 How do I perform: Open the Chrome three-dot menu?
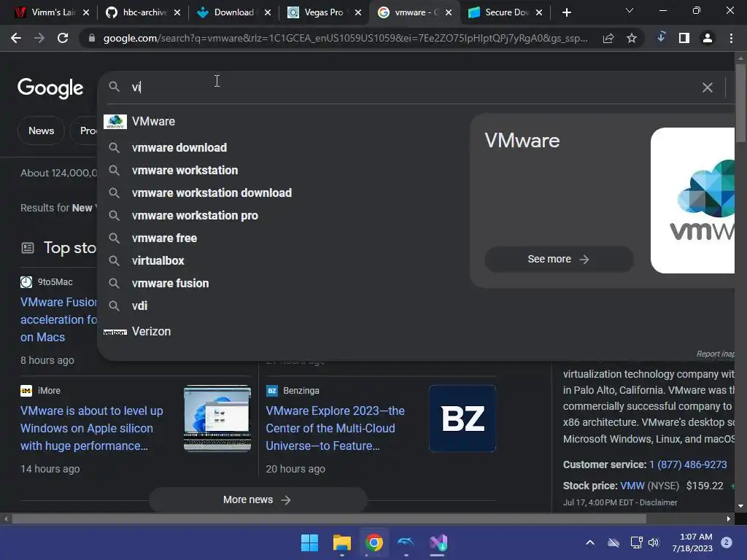click(731, 38)
